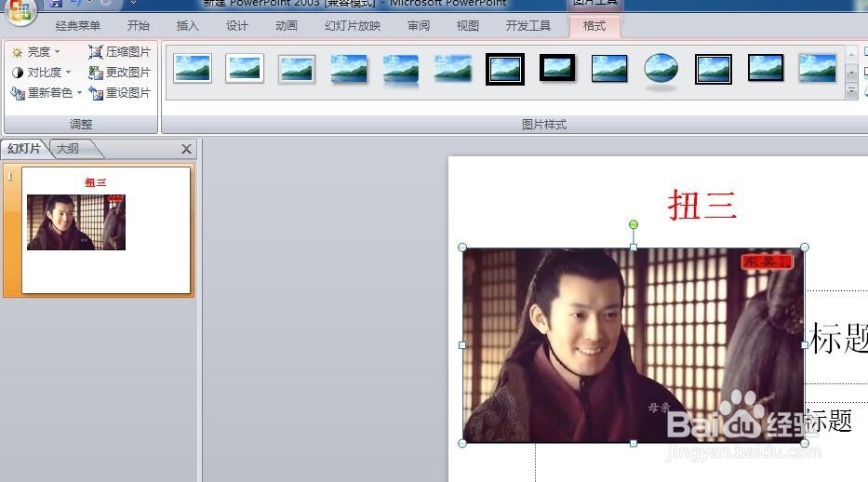Select slide 1 thumbnail
868x482 pixels.
coord(106,230)
